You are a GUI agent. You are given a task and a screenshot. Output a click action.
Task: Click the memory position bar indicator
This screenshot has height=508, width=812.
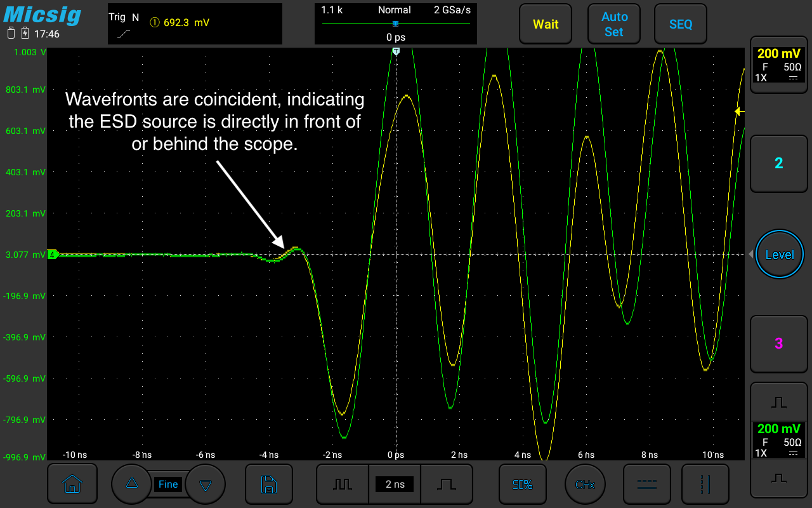(x=396, y=24)
